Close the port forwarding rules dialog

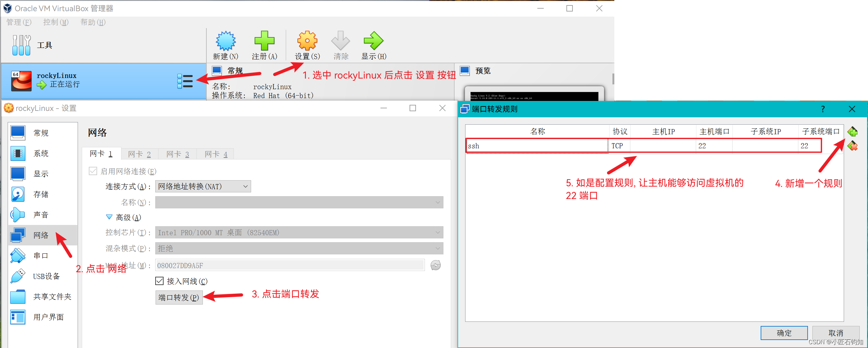tap(851, 109)
